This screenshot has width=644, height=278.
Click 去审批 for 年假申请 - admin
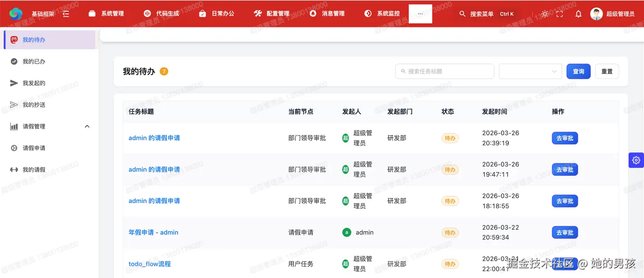(x=565, y=232)
